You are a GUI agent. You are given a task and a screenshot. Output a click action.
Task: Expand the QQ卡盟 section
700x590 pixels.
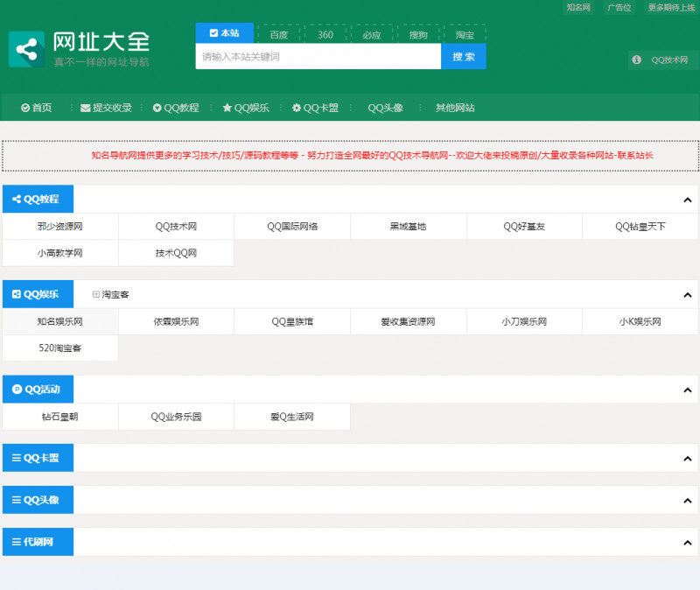point(687,457)
